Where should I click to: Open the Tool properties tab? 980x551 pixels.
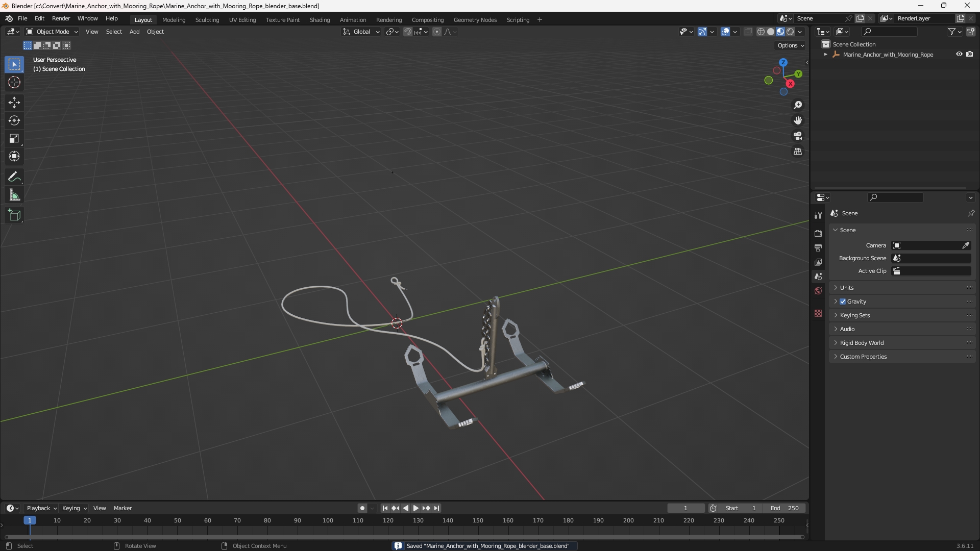coord(818,215)
